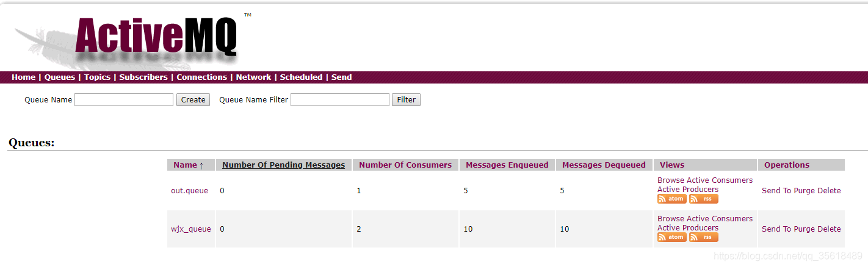Image resolution: width=868 pixels, height=267 pixels.
Task: Click Send To for wjx_queue
Action: tap(776, 229)
